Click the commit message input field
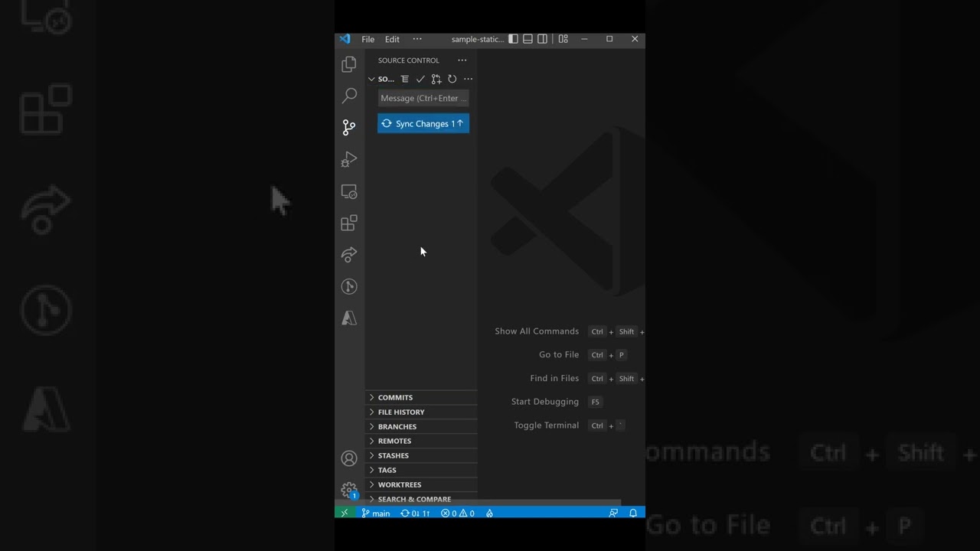The width and height of the screenshot is (980, 551). 423,98
